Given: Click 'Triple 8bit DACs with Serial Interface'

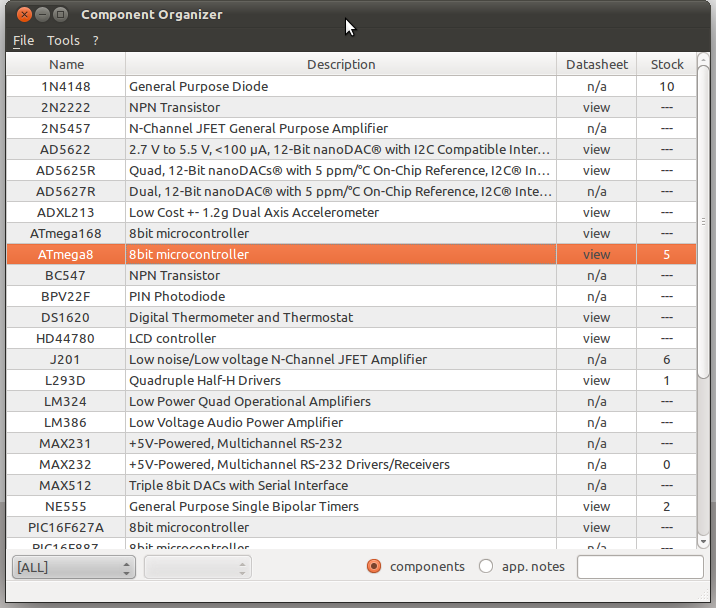Looking at the screenshot, I should click(238, 486).
